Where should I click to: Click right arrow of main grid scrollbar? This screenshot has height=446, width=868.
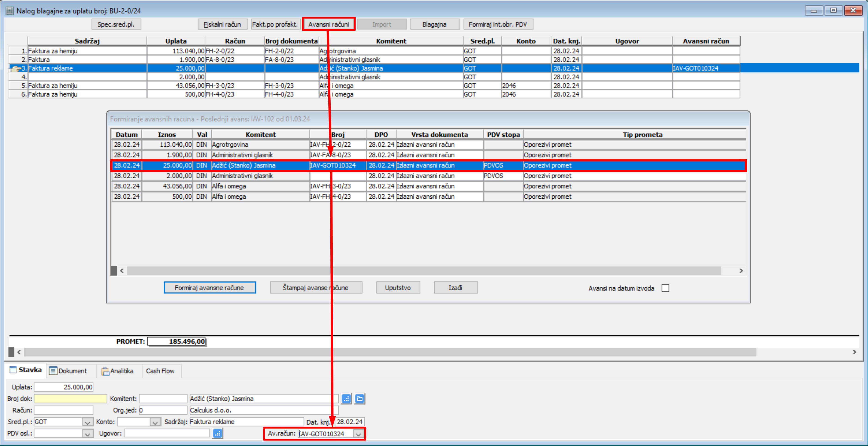click(854, 352)
